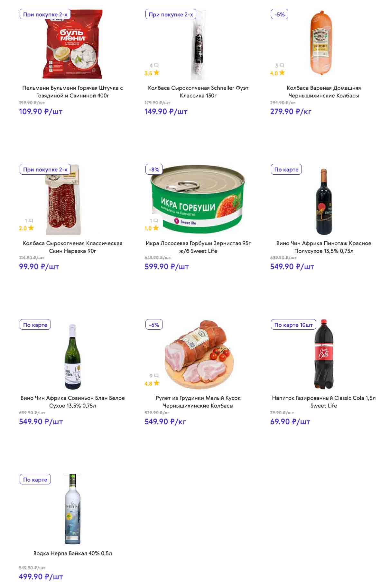The height and width of the screenshot is (588, 389).
Task: Open Вино Чин Африка Пинотаж Красное link
Action: click(324, 247)
